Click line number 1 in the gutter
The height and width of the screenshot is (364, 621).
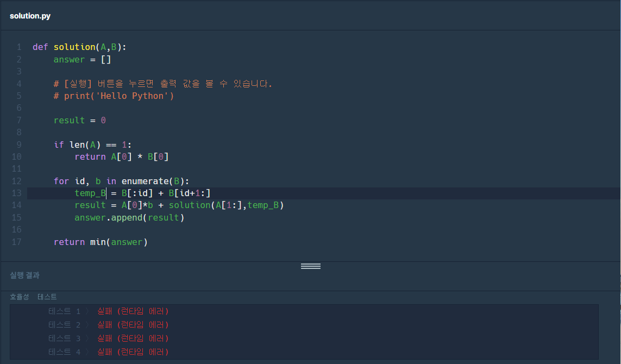[x=19, y=47]
